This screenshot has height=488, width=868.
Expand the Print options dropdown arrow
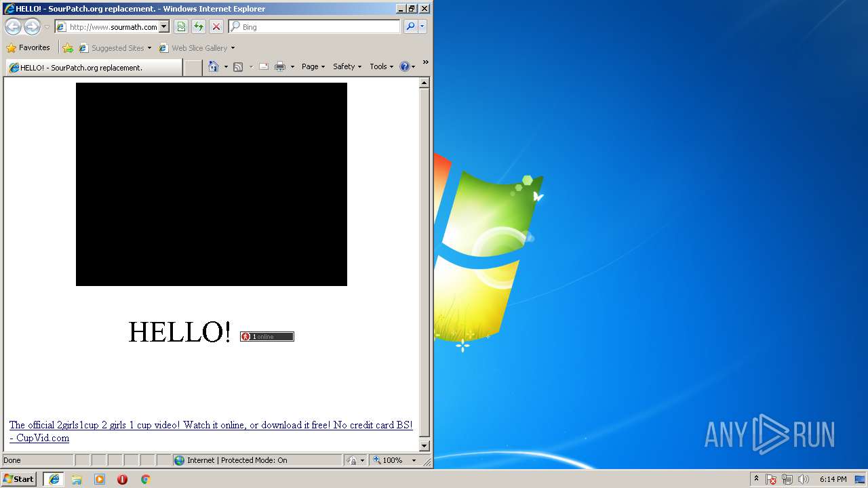coord(292,66)
